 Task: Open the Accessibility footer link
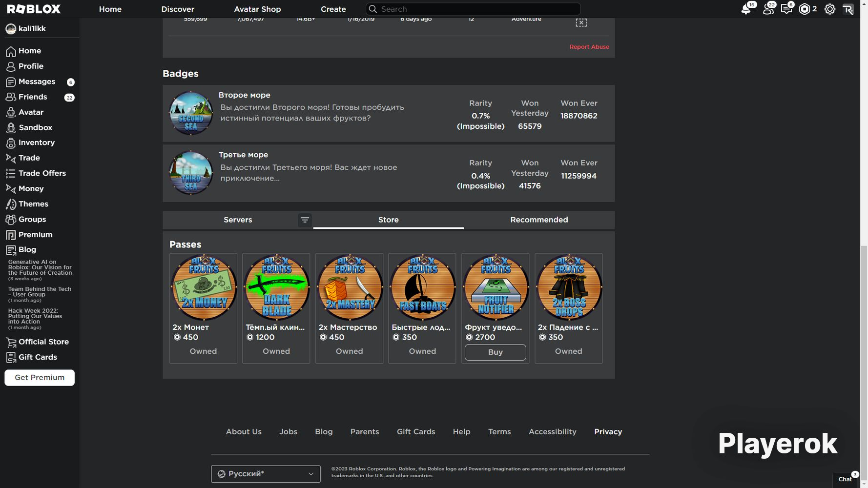click(553, 431)
